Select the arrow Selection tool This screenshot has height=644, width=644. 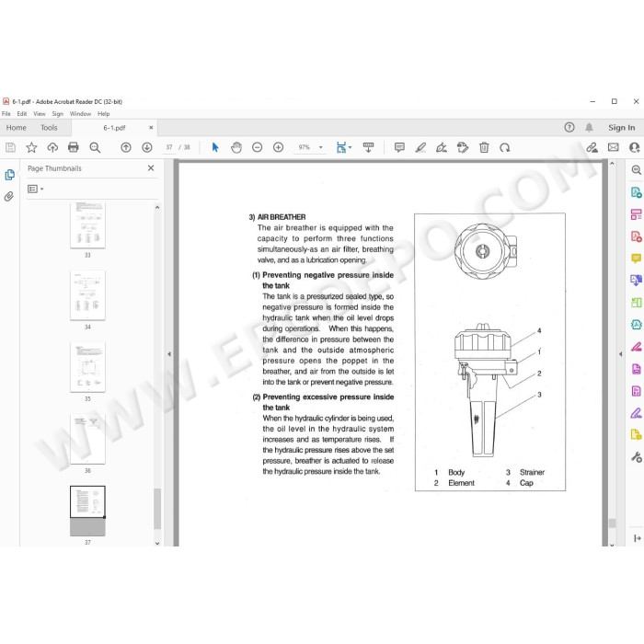[215, 147]
